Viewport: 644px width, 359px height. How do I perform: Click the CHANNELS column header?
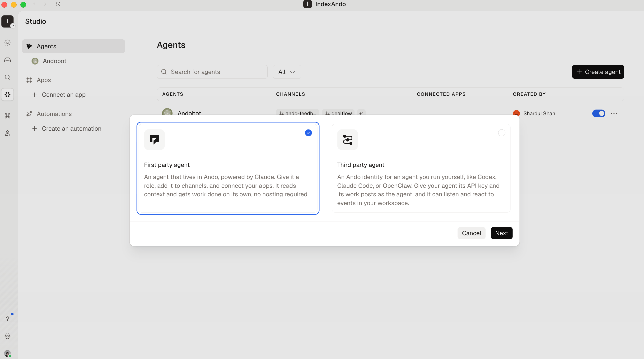pyautogui.click(x=290, y=94)
